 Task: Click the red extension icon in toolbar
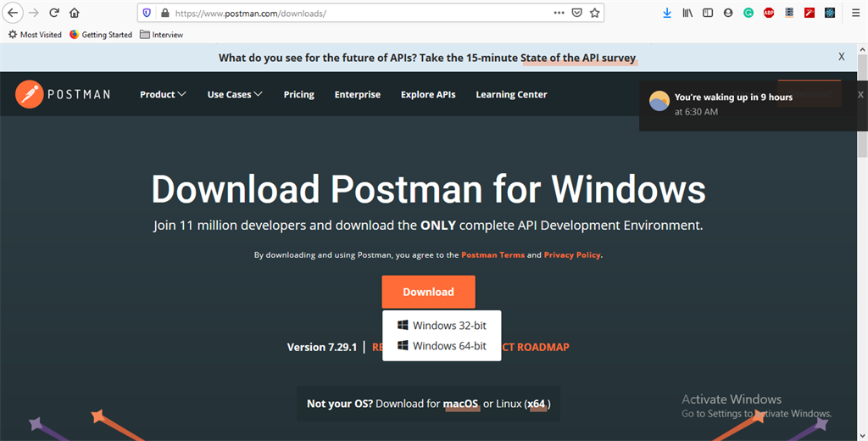coord(810,13)
